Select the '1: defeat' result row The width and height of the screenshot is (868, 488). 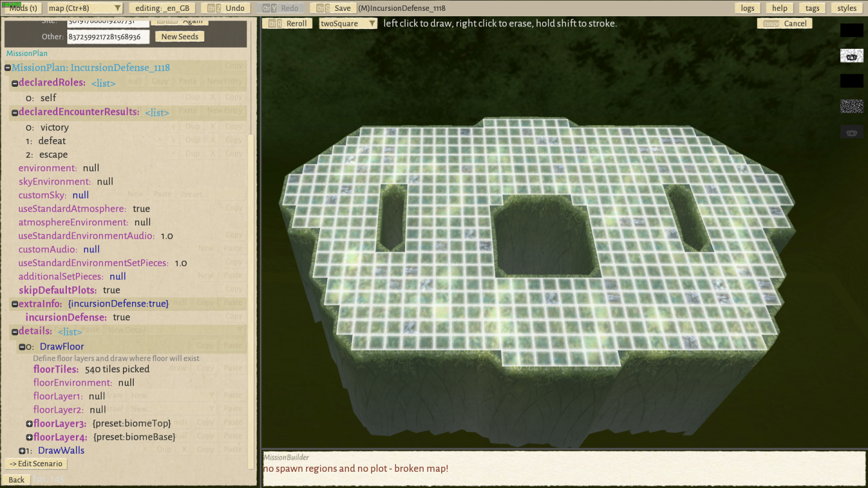tap(46, 141)
